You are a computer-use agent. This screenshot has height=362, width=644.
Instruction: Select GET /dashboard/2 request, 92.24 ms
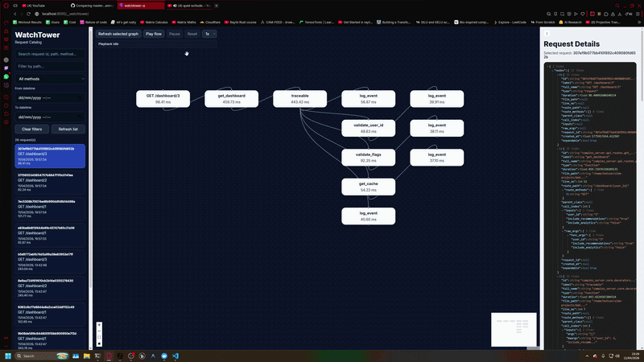50,183
